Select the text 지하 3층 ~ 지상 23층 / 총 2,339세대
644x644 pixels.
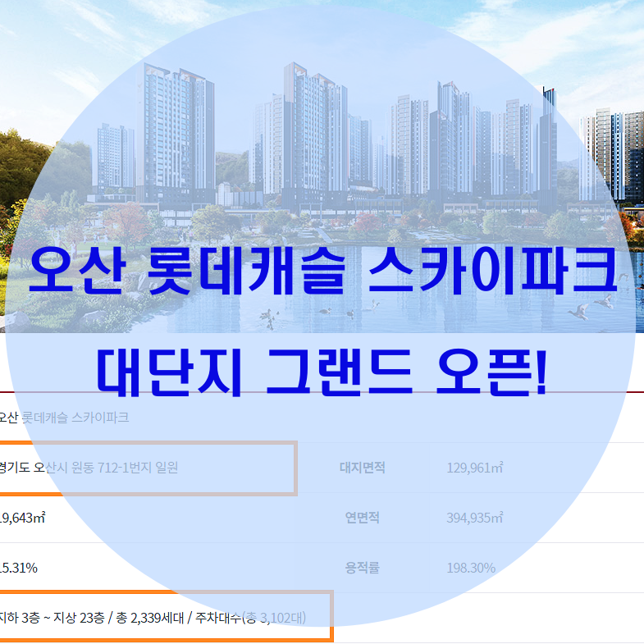click(x=92, y=618)
